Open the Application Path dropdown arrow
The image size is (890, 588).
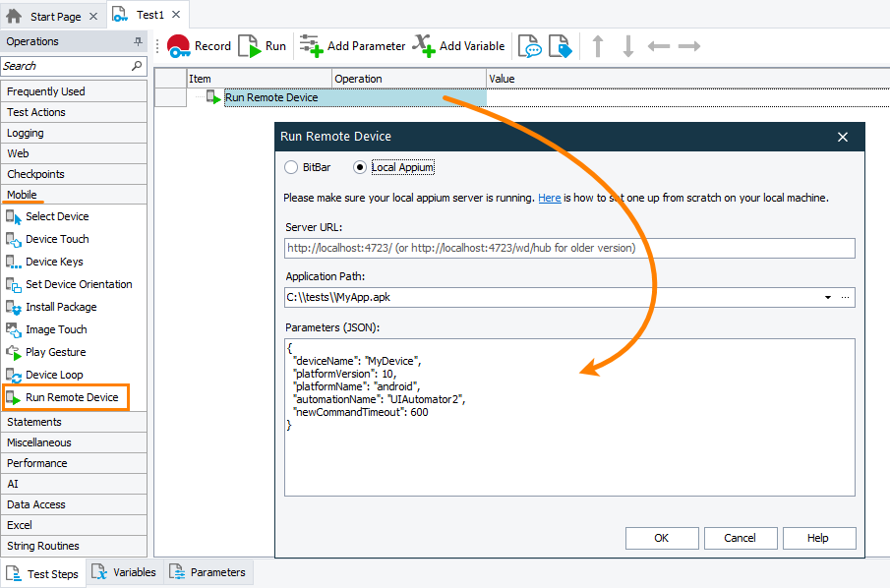pos(827,297)
